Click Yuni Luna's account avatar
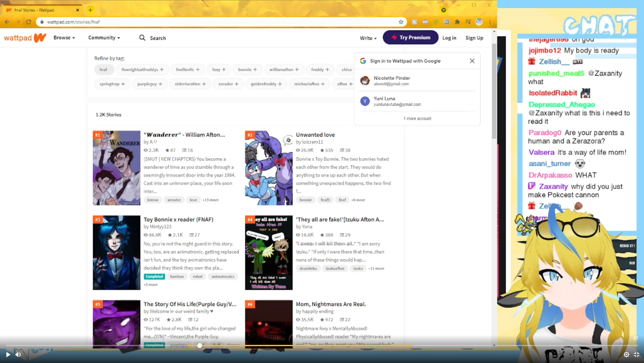This screenshot has height=363, width=644. click(365, 101)
